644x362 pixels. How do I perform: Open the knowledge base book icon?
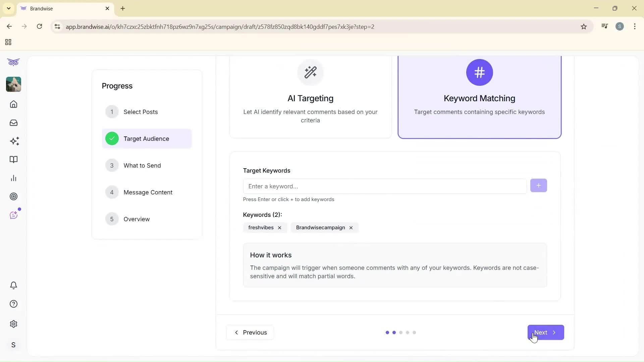(13, 160)
